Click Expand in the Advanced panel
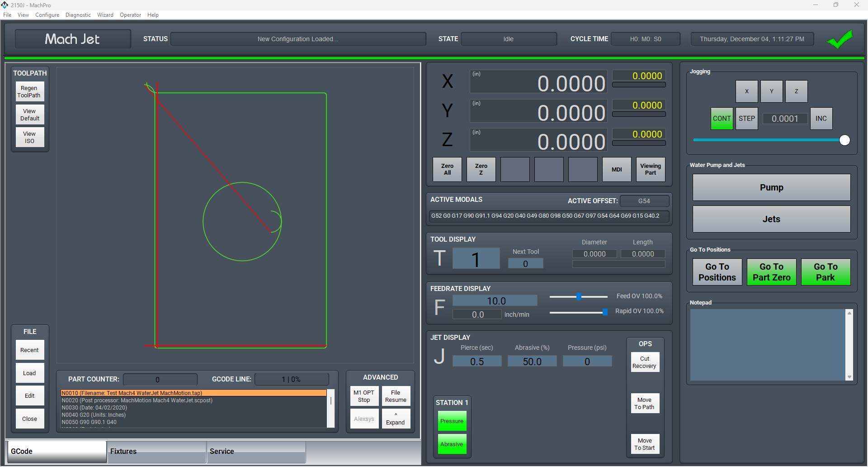The height and width of the screenshot is (467, 868). click(396, 419)
